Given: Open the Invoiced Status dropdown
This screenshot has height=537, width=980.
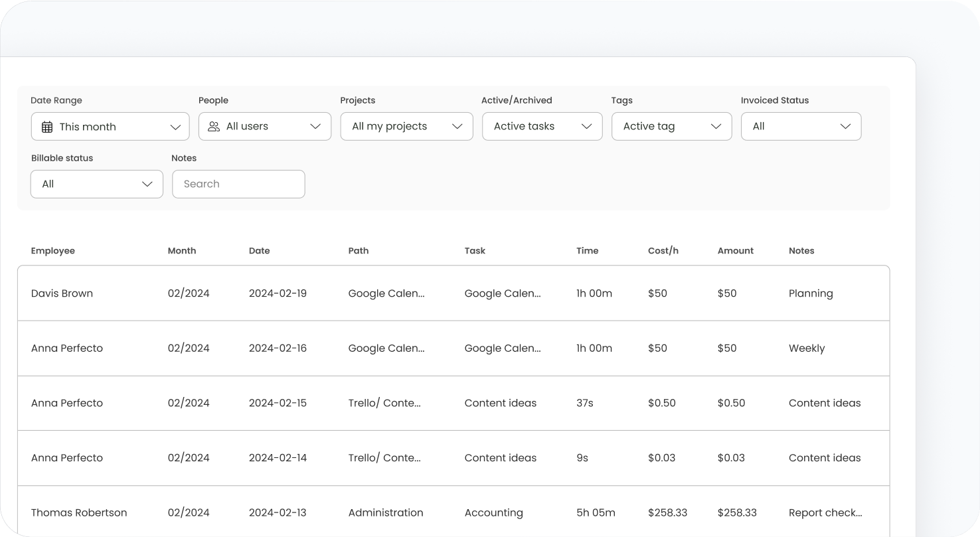Looking at the screenshot, I should point(801,126).
